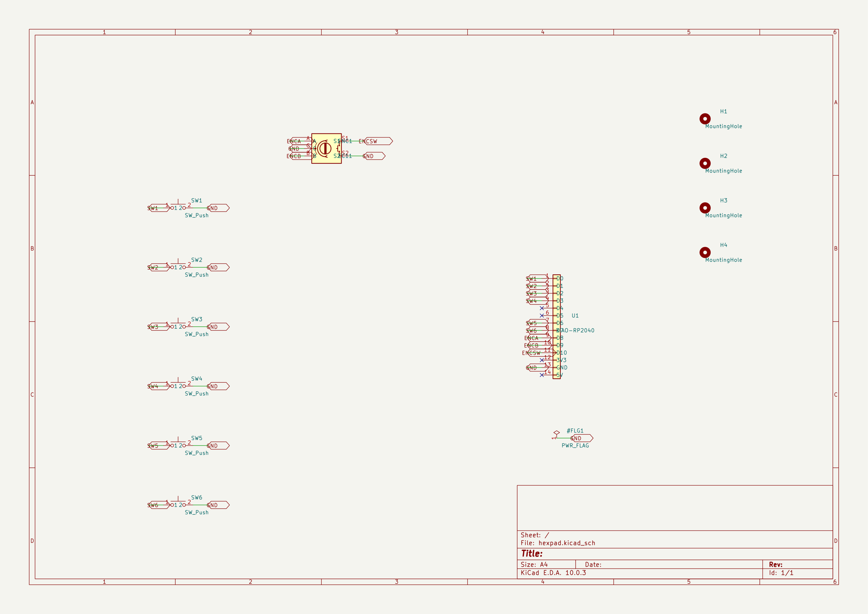Click the SW_Push value text under SW1

pyautogui.click(x=197, y=215)
